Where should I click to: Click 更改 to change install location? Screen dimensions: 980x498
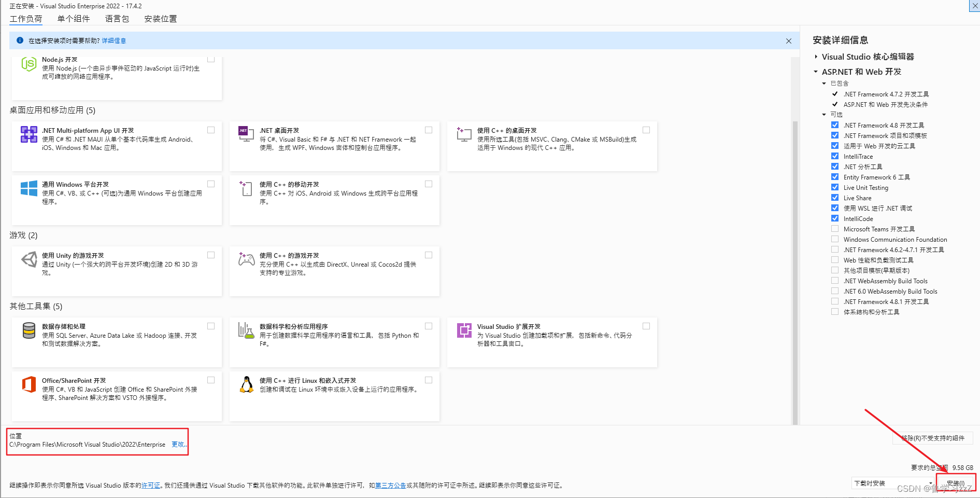pyautogui.click(x=179, y=445)
